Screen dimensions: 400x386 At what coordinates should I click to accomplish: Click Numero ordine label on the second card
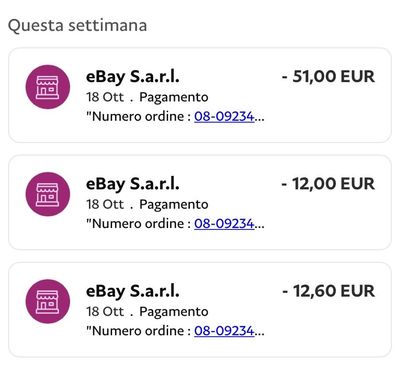tap(138, 223)
